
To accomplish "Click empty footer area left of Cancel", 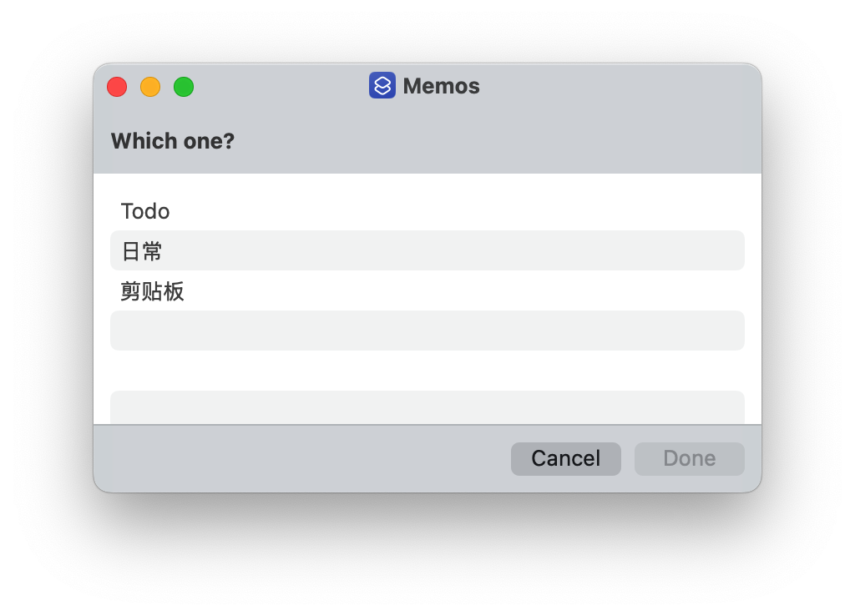I will (x=300, y=458).
